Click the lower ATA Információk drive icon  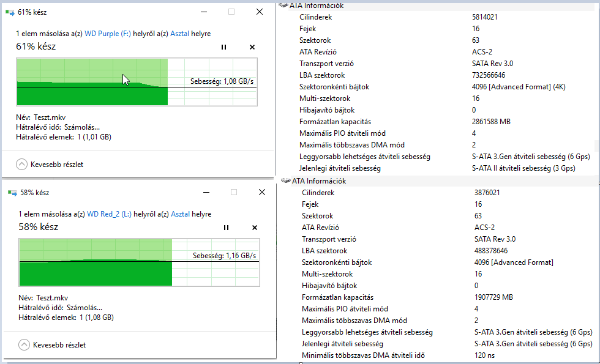point(285,180)
